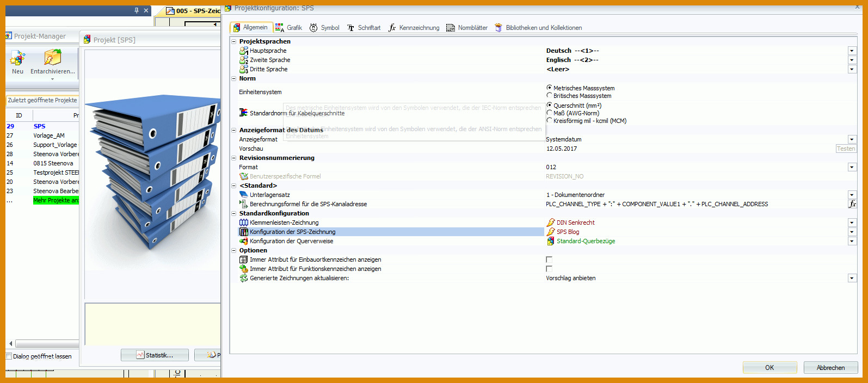
Task: Select Kreisförmig mil - kcmil (MCM) option
Action: click(x=549, y=120)
